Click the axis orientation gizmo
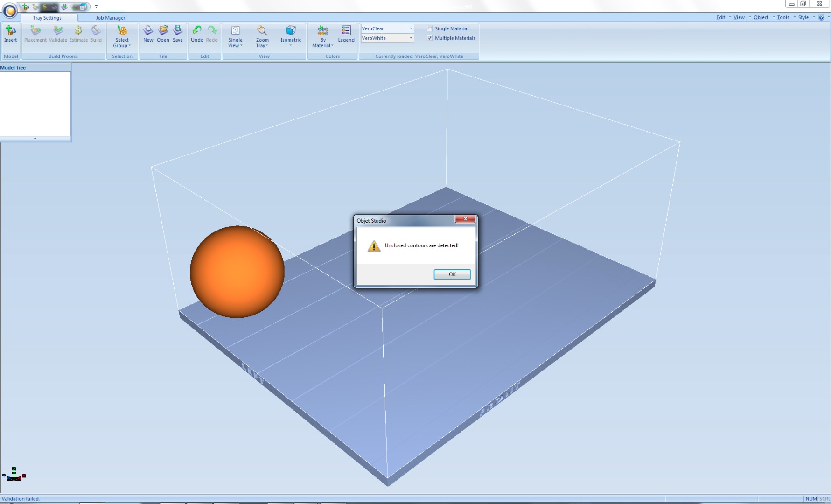The height and width of the screenshot is (504, 831). (14, 474)
